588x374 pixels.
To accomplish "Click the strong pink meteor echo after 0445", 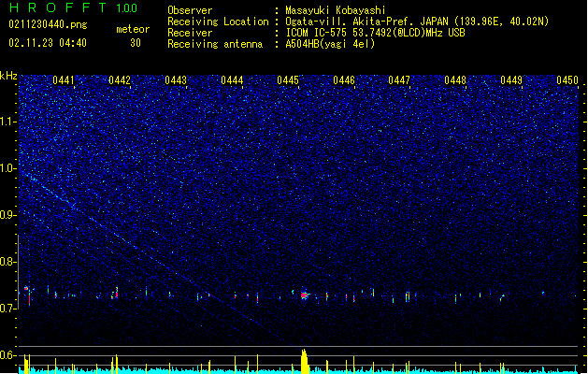I will tap(304, 295).
